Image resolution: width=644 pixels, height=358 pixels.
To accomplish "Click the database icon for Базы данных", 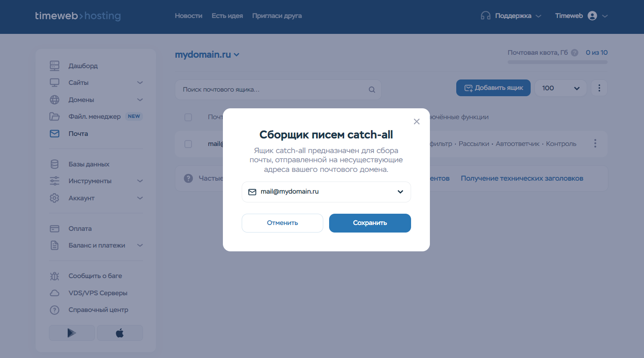I will [54, 164].
